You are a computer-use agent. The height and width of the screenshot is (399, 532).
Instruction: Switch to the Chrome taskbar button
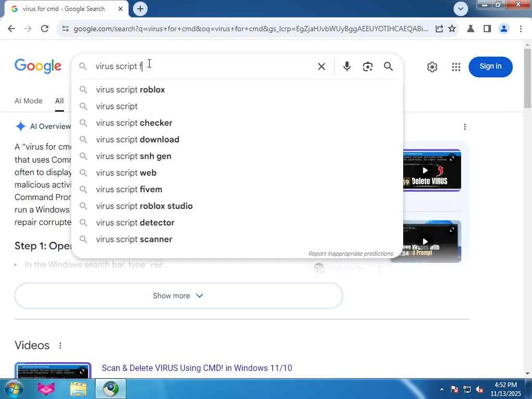click(111, 389)
